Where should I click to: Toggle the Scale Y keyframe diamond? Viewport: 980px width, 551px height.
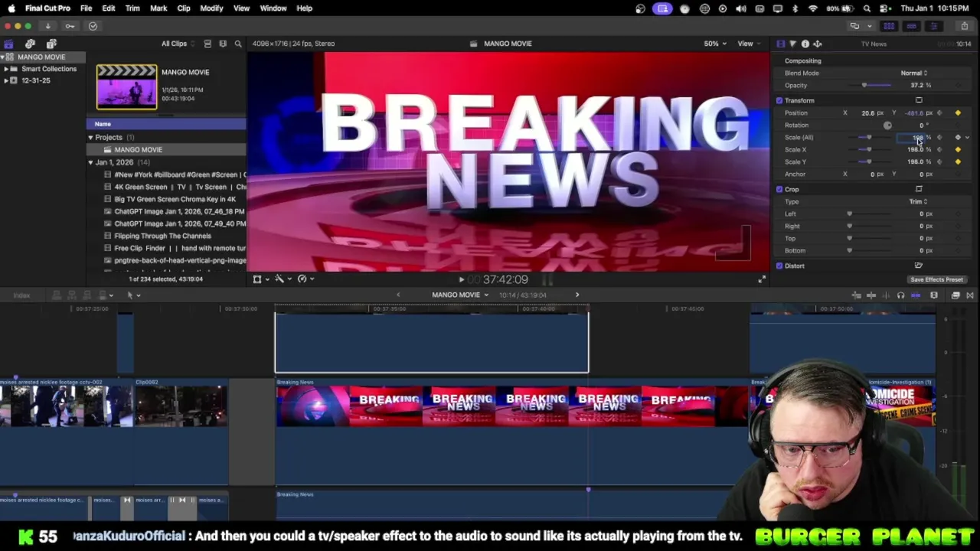coord(958,161)
